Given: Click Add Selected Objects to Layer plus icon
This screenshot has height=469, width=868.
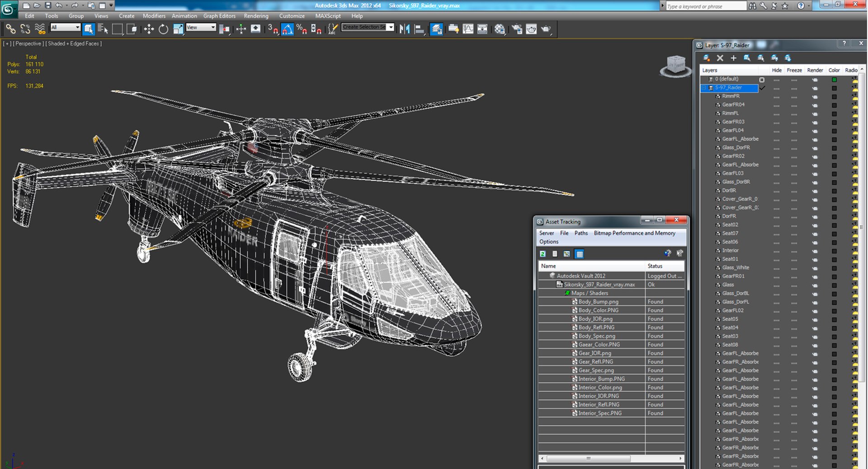Looking at the screenshot, I should click(x=733, y=58).
